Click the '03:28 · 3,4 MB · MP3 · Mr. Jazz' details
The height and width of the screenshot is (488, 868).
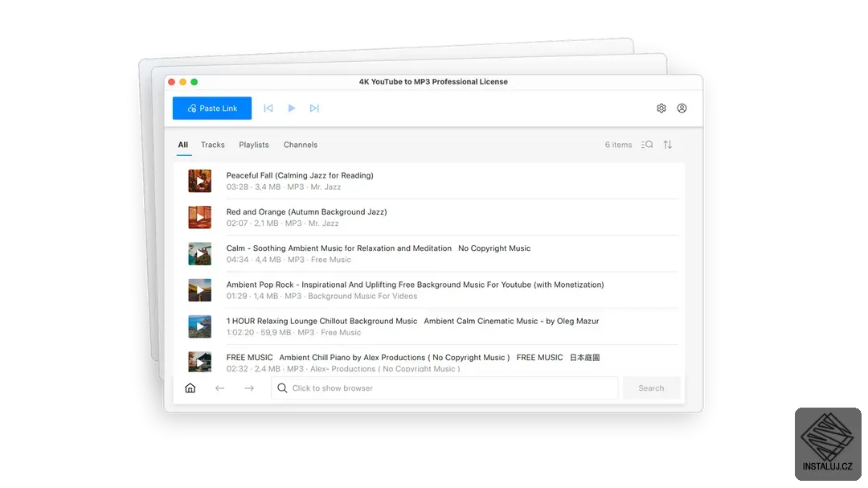click(284, 187)
